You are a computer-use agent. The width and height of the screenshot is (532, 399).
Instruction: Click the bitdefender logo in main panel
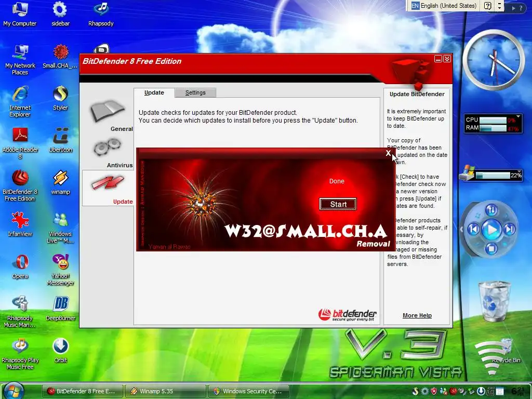click(x=347, y=314)
